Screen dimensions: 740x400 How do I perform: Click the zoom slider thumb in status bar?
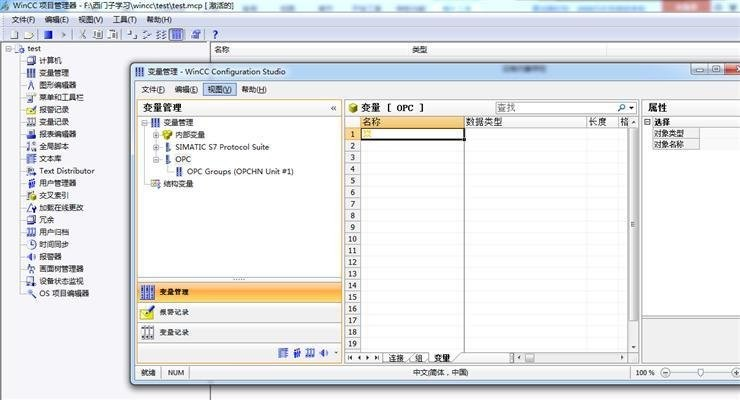point(700,373)
